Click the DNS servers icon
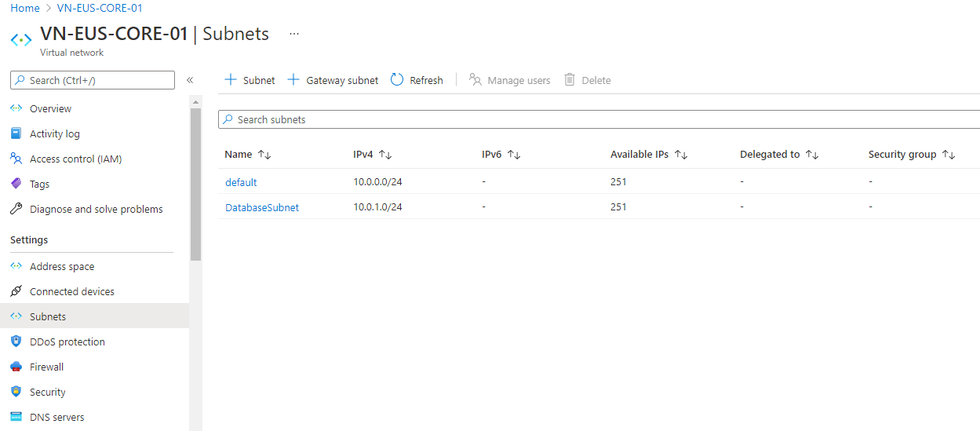This screenshot has width=980, height=431. pyautogui.click(x=16, y=417)
